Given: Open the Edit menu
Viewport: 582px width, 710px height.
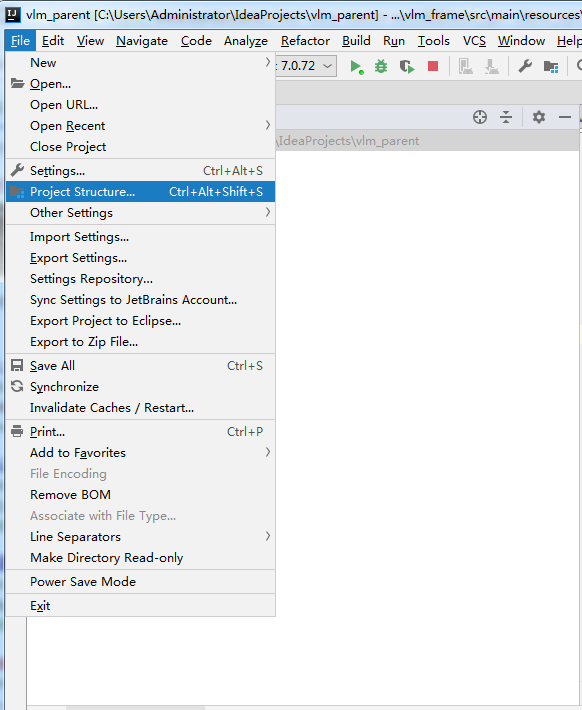Looking at the screenshot, I should click(53, 41).
